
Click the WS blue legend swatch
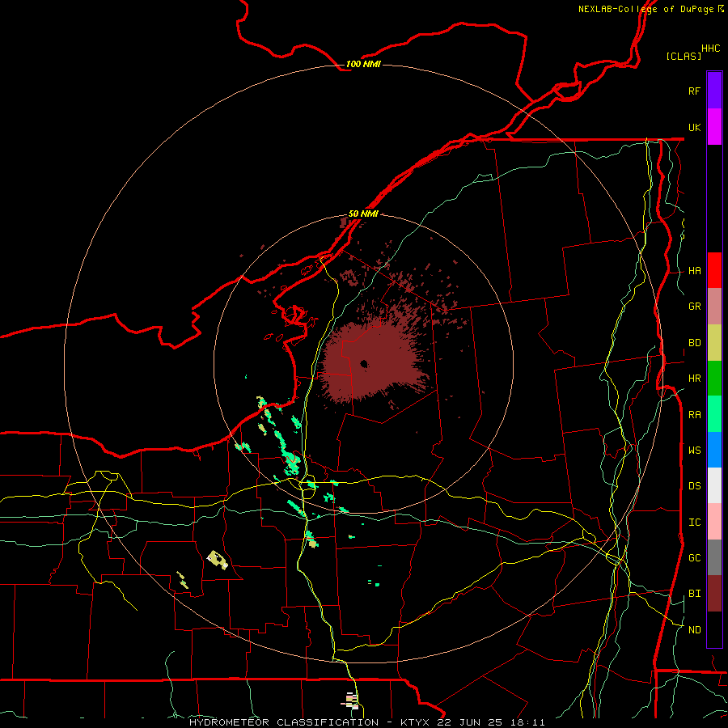pyautogui.click(x=714, y=450)
